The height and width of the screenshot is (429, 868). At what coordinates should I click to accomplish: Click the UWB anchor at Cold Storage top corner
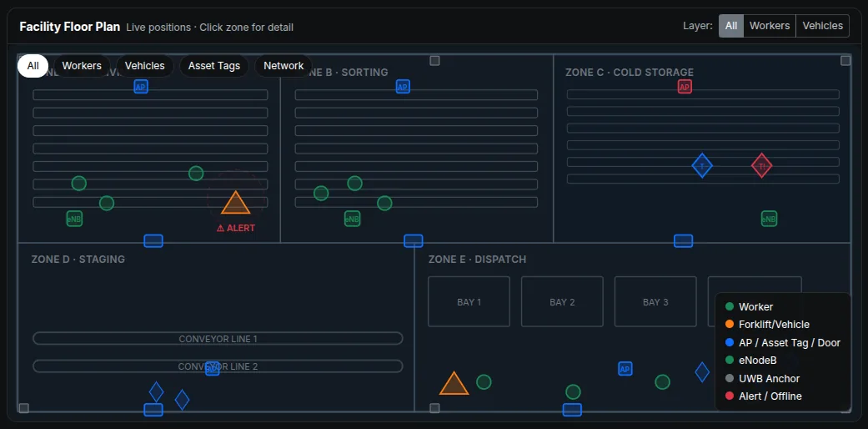845,61
